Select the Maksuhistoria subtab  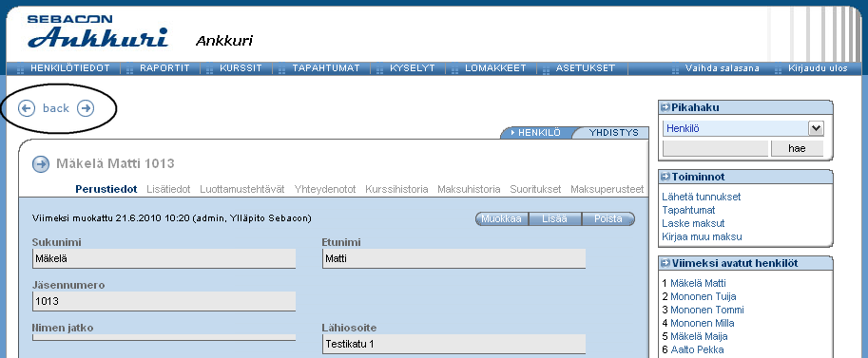point(469,189)
